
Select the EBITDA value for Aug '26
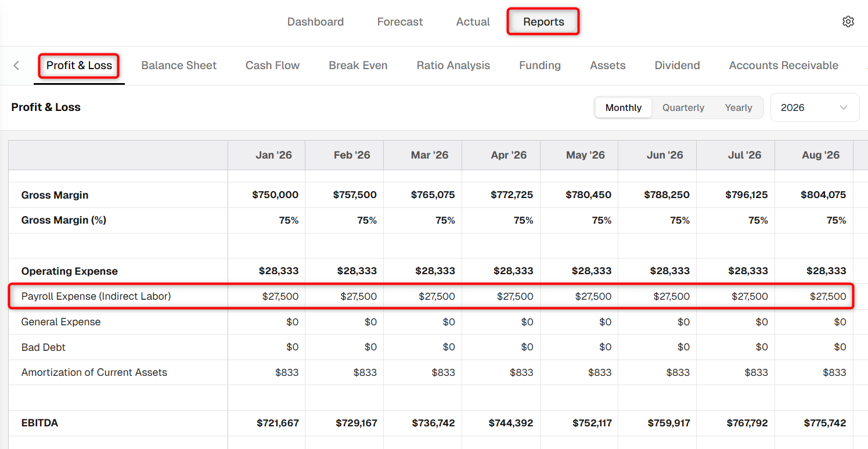coord(824,423)
